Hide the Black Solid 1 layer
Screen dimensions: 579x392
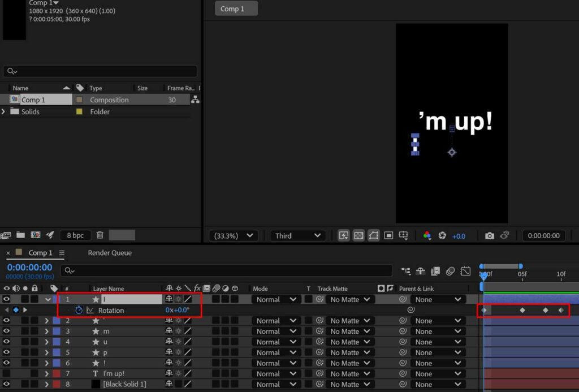6,384
